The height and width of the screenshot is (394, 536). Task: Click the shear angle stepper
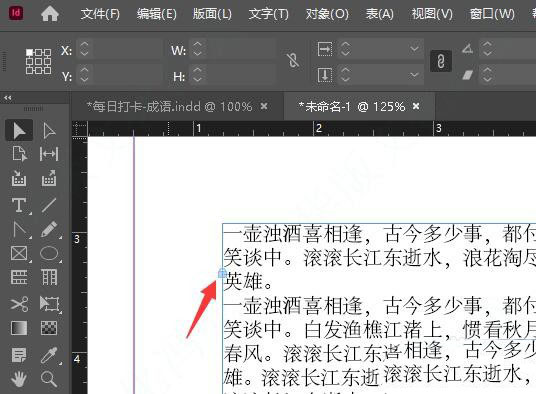click(487, 74)
